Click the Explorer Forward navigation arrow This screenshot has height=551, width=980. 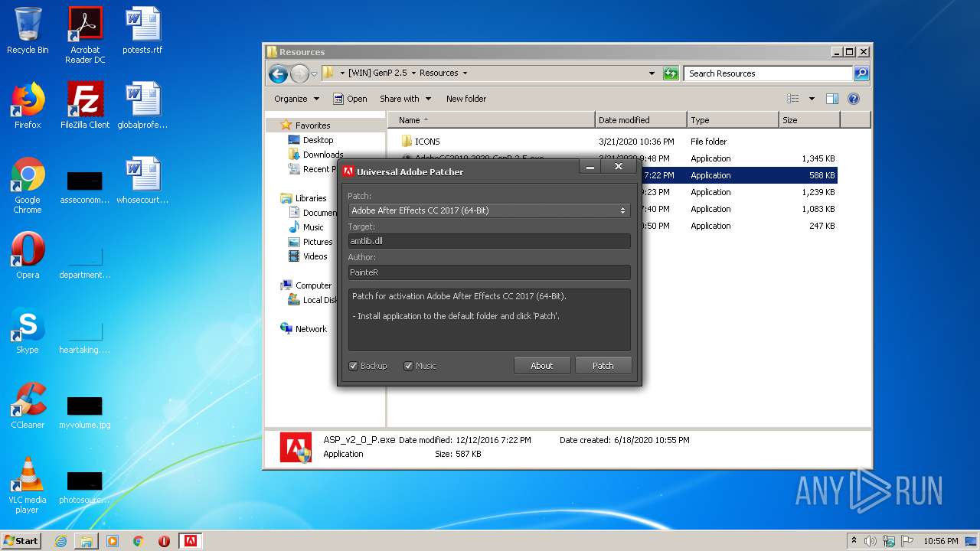tap(299, 73)
